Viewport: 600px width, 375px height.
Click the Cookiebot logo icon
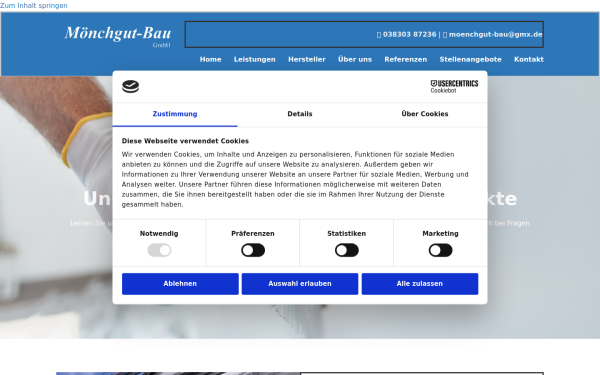[130, 86]
